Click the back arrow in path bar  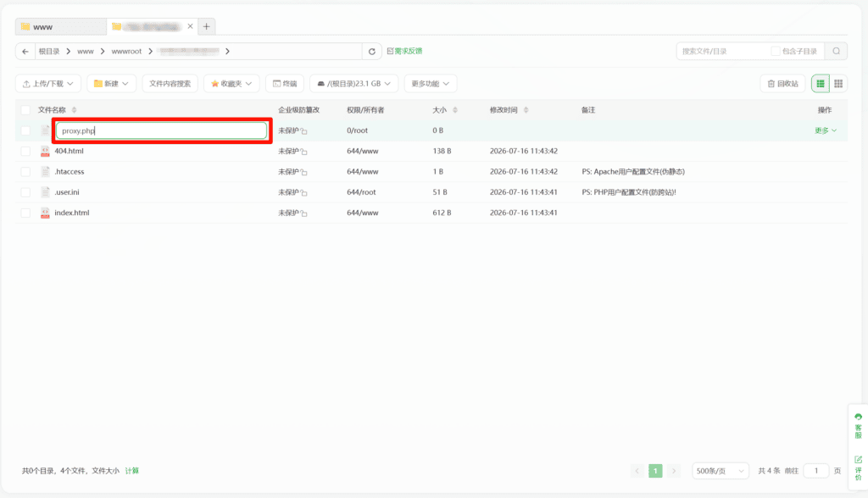tap(25, 52)
